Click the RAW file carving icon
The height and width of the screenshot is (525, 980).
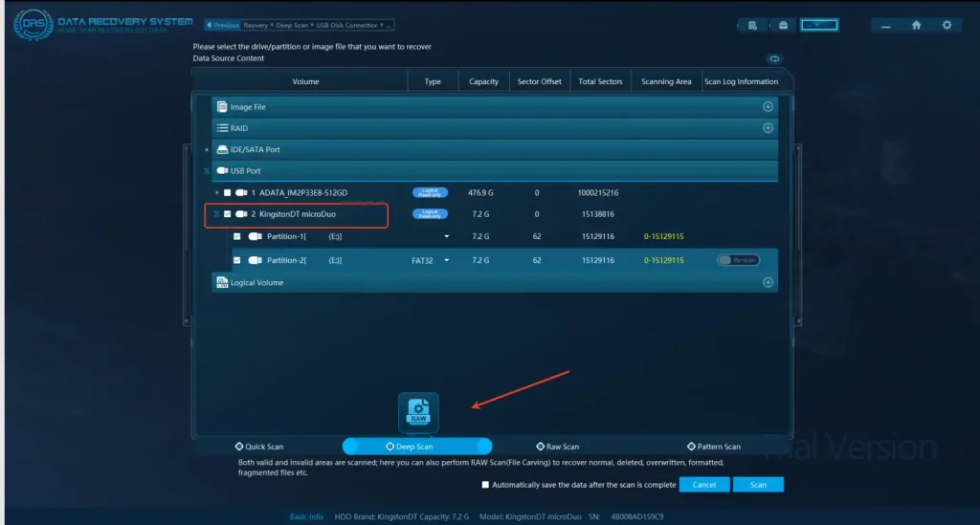click(x=418, y=412)
